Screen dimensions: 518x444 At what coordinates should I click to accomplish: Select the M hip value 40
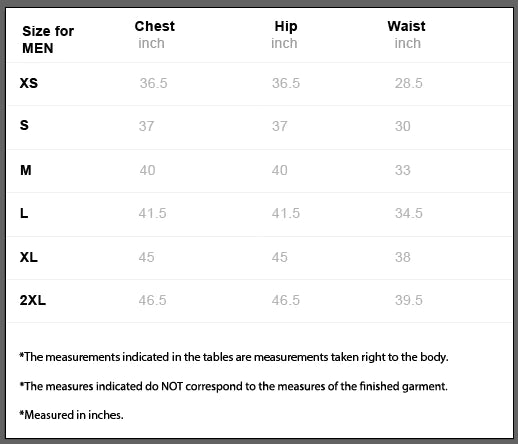point(279,170)
